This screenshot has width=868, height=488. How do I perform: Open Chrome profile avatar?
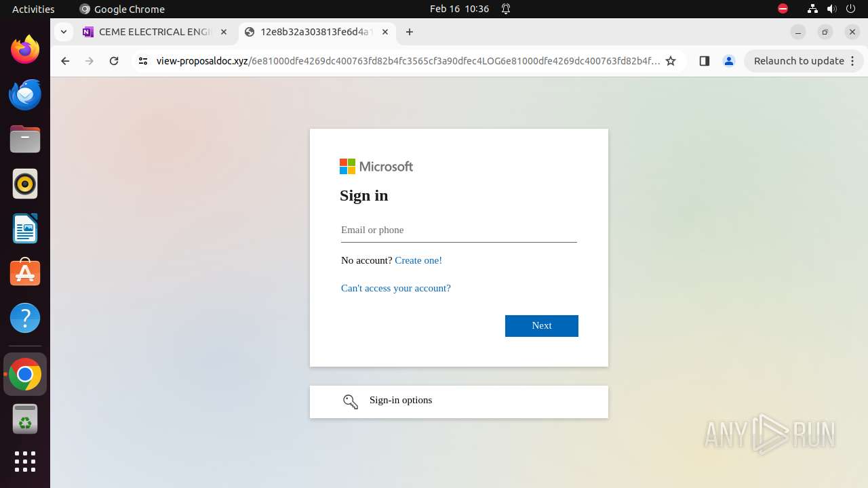(x=729, y=61)
